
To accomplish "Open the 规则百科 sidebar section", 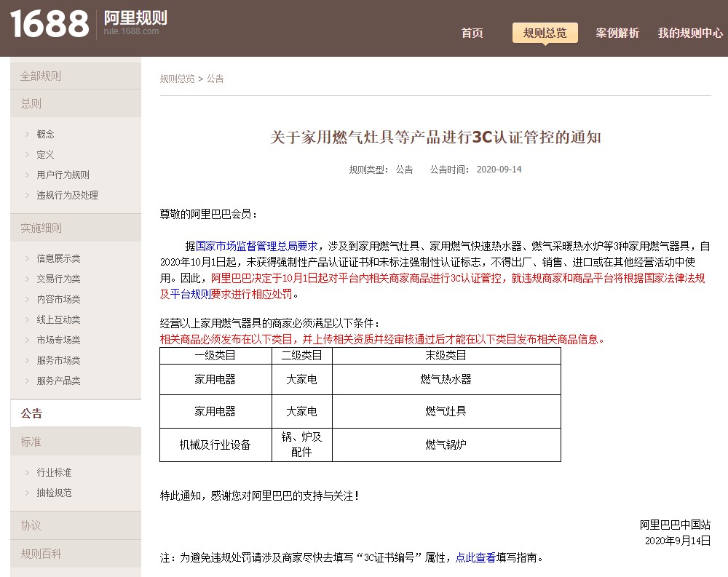I will (76, 554).
